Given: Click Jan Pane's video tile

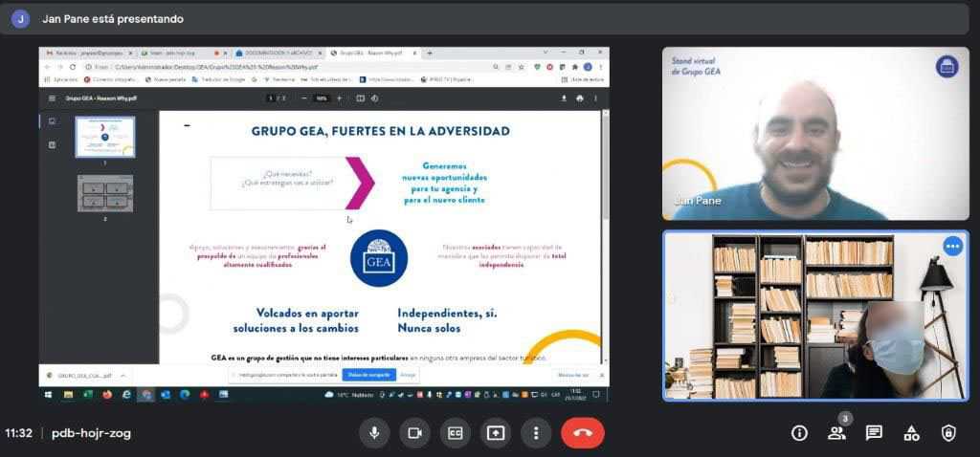Looking at the screenshot, I should click(815, 134).
